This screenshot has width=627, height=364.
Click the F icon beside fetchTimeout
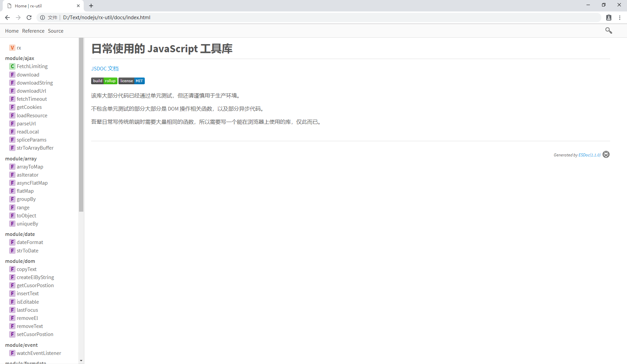coord(12,99)
